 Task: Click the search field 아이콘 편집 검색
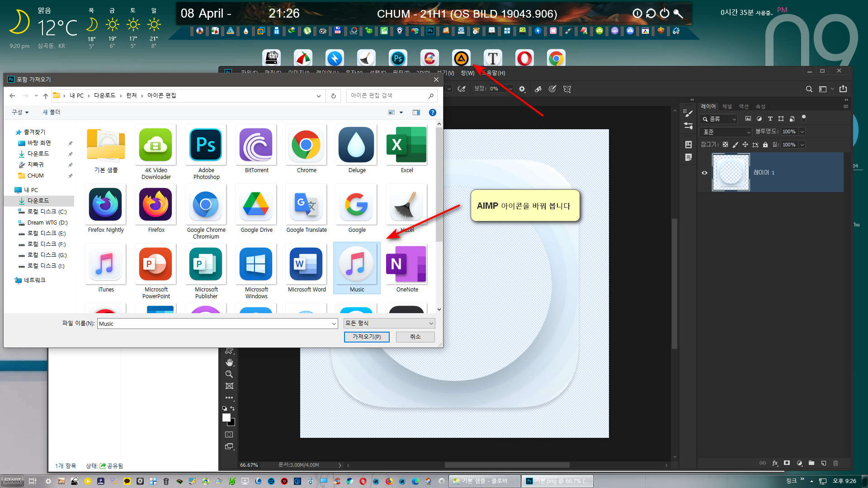click(392, 95)
